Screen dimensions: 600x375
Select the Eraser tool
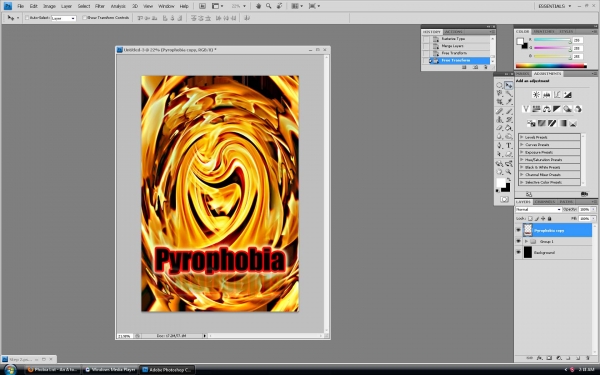(x=499, y=128)
